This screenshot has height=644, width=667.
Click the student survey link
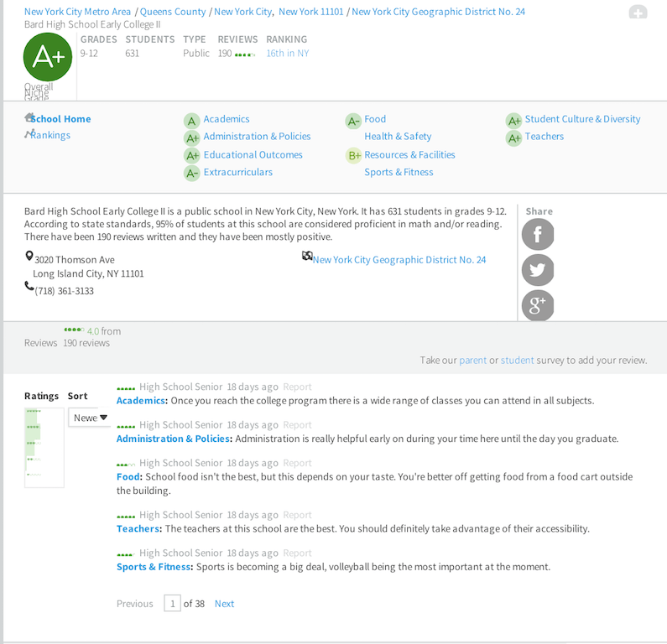[x=517, y=360]
